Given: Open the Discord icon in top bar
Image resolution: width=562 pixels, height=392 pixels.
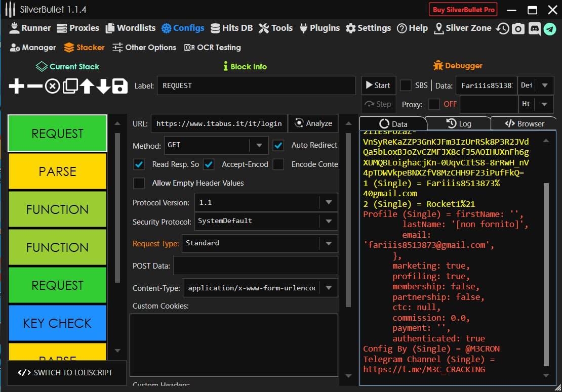Looking at the screenshot, I should (534, 28).
